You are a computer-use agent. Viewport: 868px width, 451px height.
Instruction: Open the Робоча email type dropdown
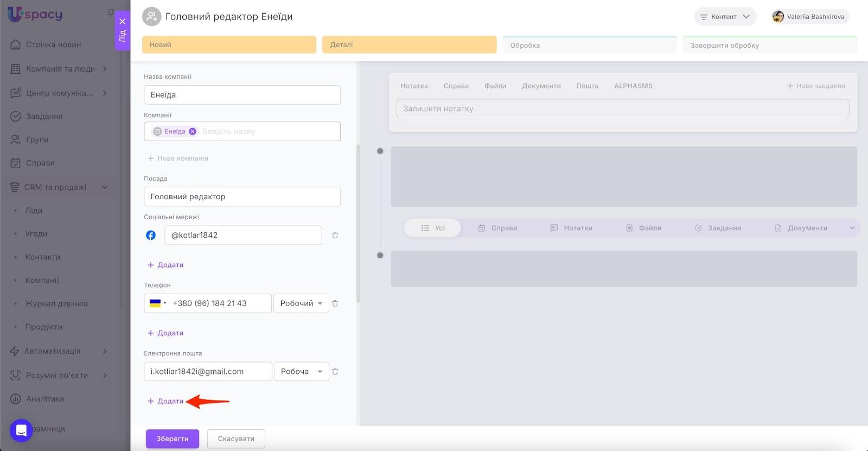click(301, 372)
